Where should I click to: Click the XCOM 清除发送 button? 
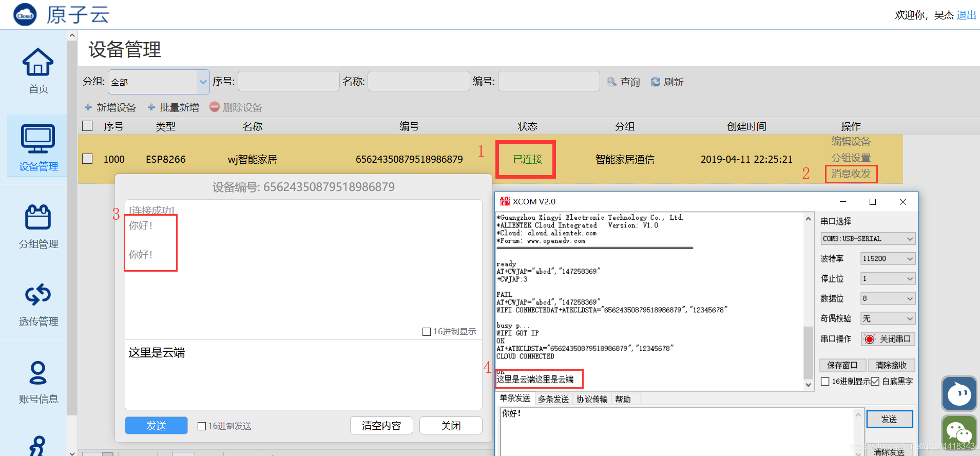(889, 451)
